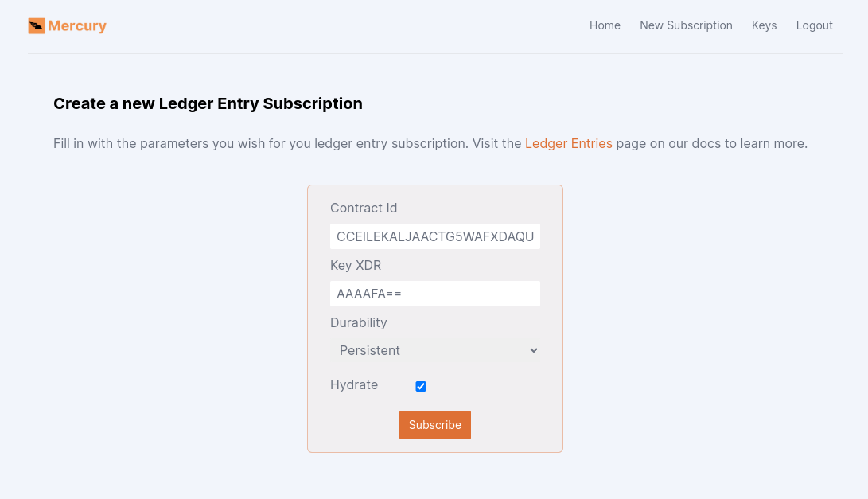868x499 pixels.
Task: Open the New Subscription nav link
Action: click(x=686, y=25)
